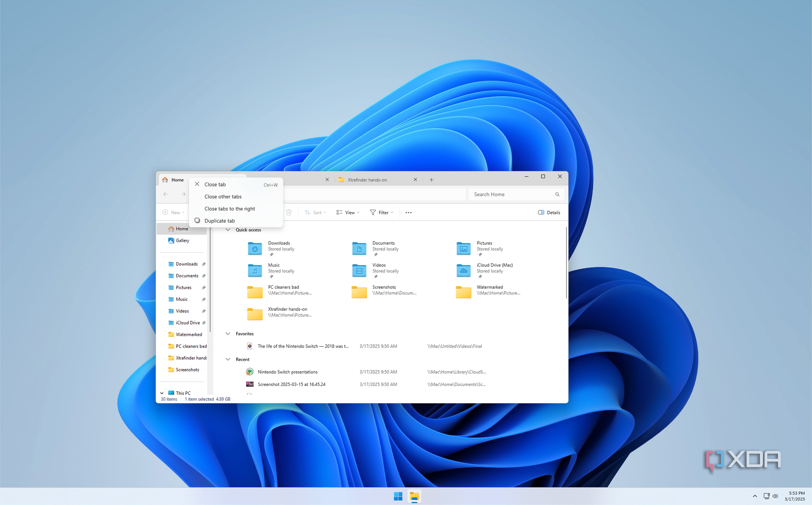Show hidden icons in system tray

coord(755,496)
